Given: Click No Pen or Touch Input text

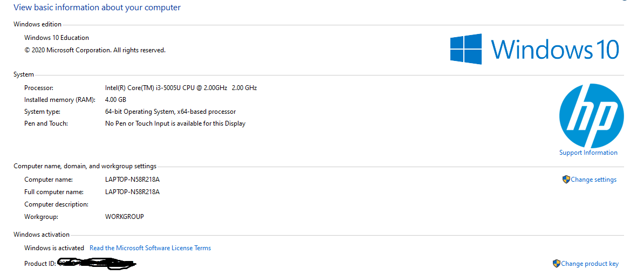Looking at the screenshot, I should coord(175,123).
